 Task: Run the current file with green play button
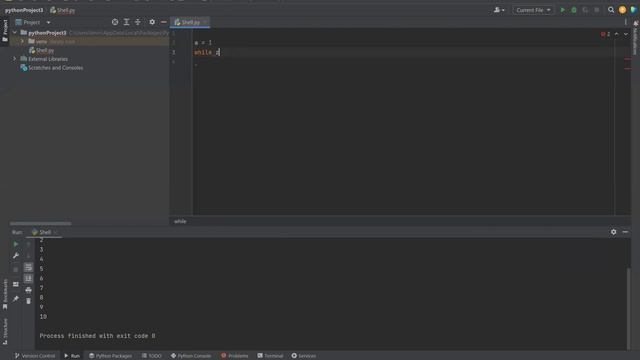pyautogui.click(x=562, y=10)
